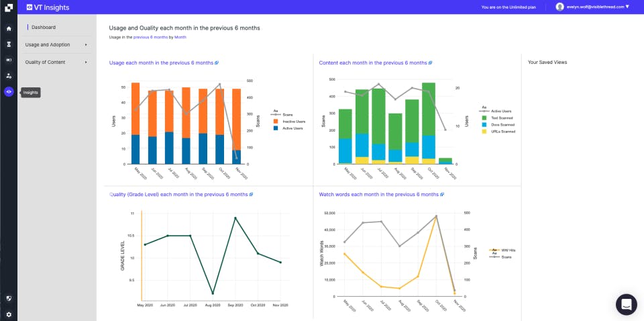Click May 2020 point on Grade Level line
Viewport: 644px width, 321px height.
click(145, 244)
